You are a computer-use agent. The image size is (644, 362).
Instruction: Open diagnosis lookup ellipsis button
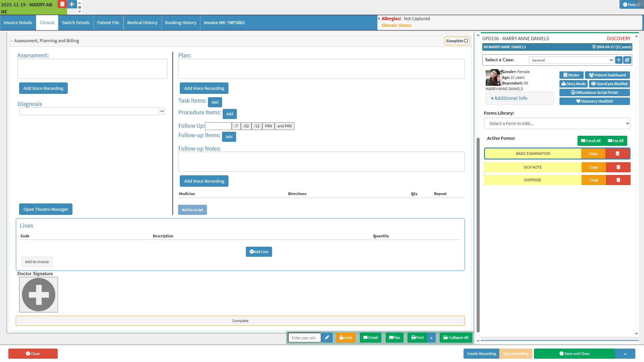(x=162, y=111)
